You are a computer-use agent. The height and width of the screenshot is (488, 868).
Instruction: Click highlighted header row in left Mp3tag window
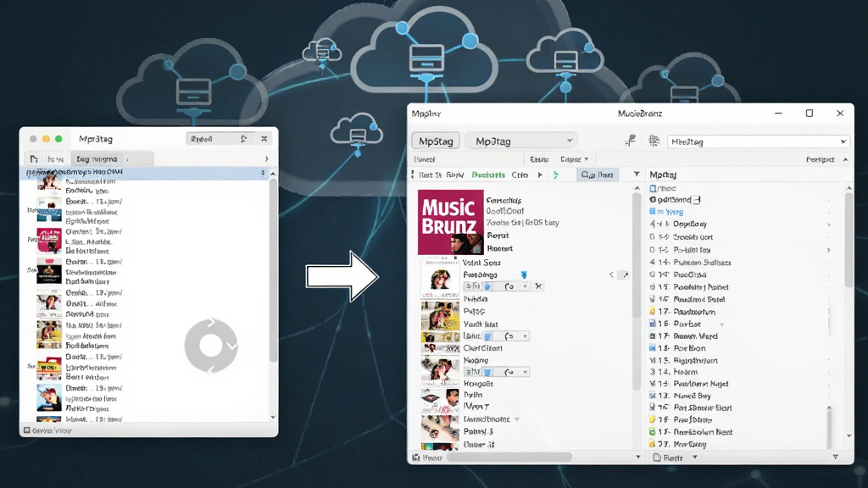142,173
